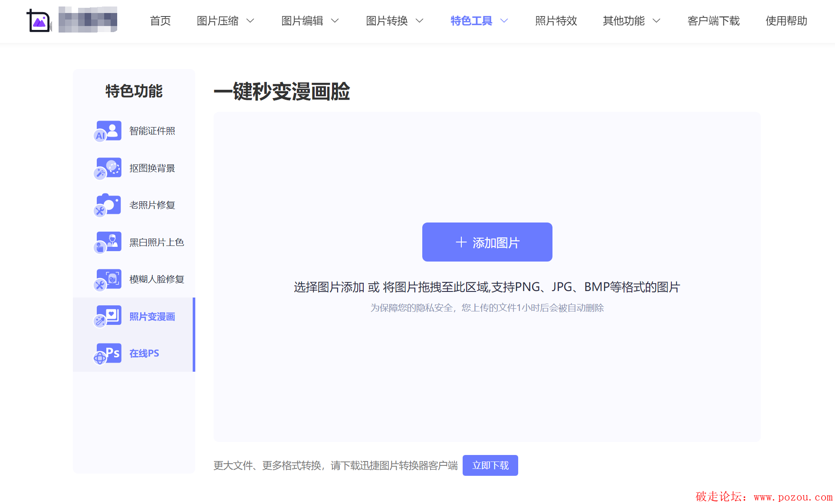The width and height of the screenshot is (835, 504).
Task: Click the 智能证件照 AI ID photo icon
Action: (108, 131)
